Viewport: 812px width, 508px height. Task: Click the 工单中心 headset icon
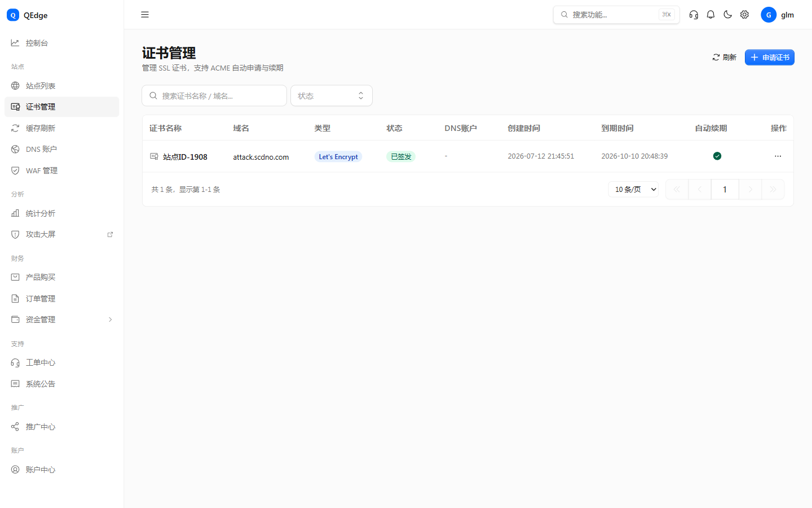15,362
